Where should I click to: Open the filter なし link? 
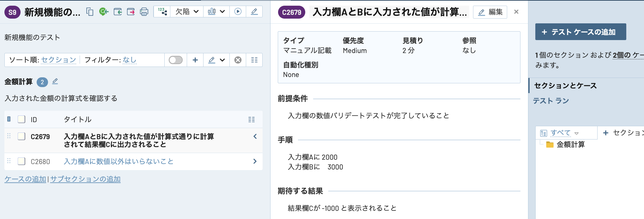point(130,60)
